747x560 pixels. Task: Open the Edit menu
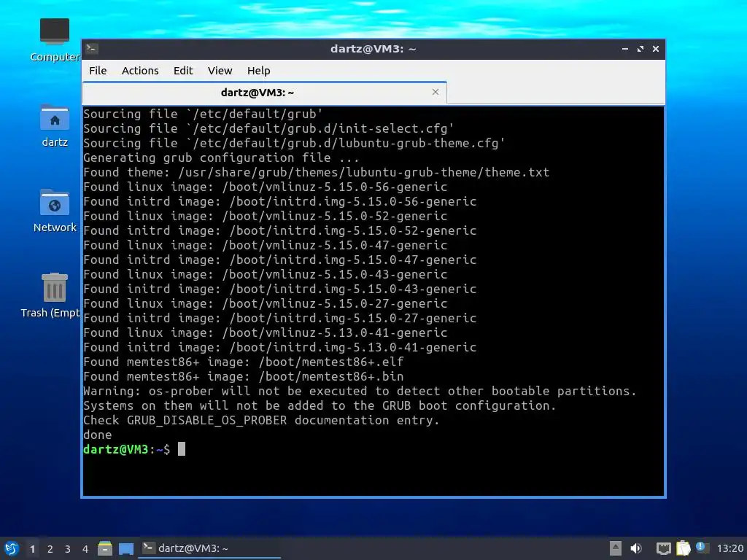pyautogui.click(x=183, y=71)
